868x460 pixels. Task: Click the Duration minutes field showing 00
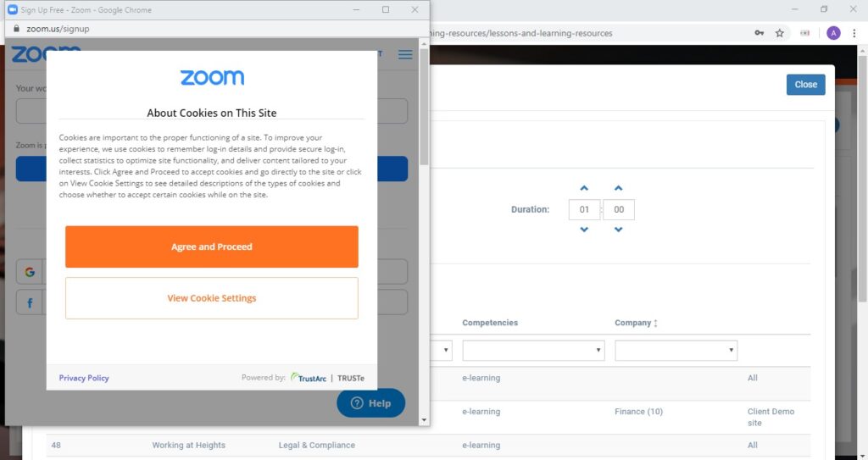click(618, 209)
